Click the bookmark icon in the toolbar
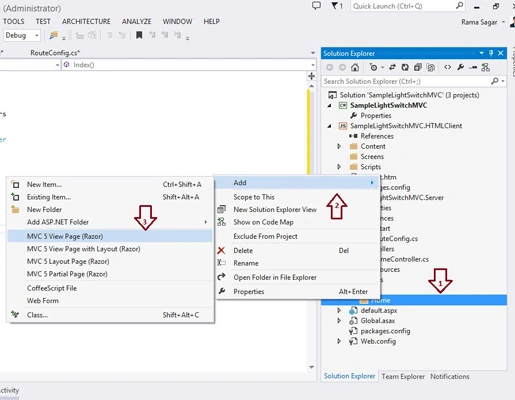 pyautogui.click(x=139, y=35)
